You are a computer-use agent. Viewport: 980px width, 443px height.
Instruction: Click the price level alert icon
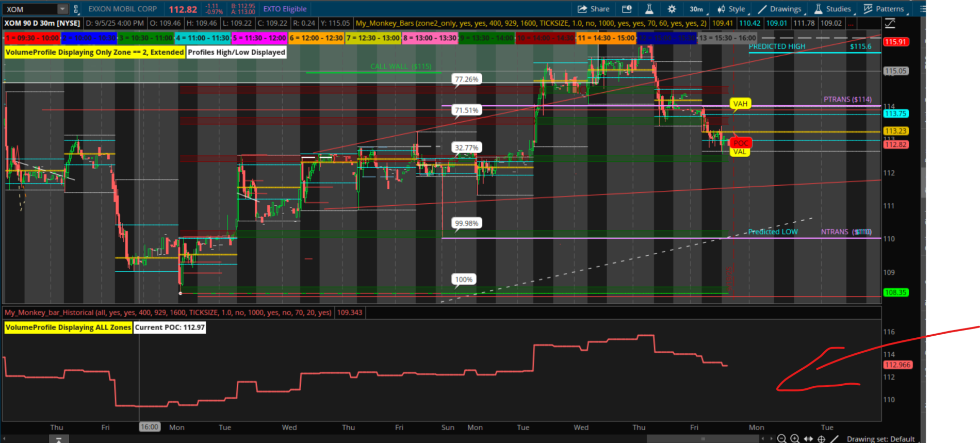pos(627,9)
